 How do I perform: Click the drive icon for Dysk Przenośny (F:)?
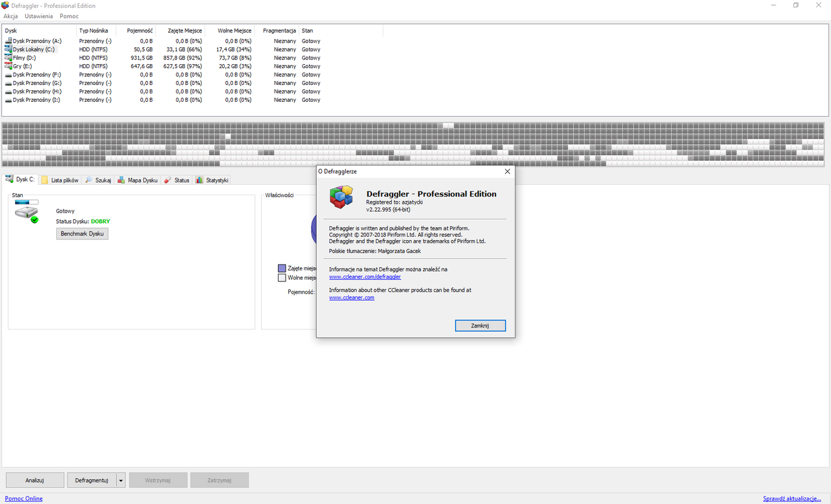click(x=8, y=75)
